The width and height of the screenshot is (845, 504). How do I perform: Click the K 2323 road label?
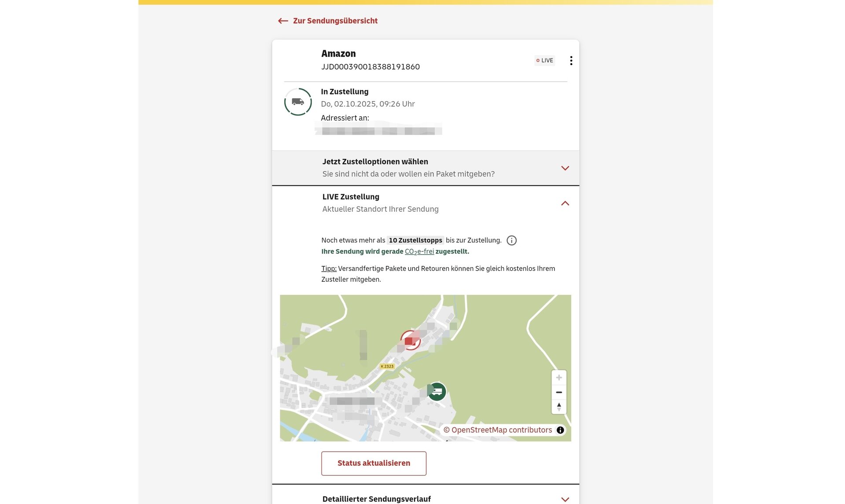[x=387, y=366]
